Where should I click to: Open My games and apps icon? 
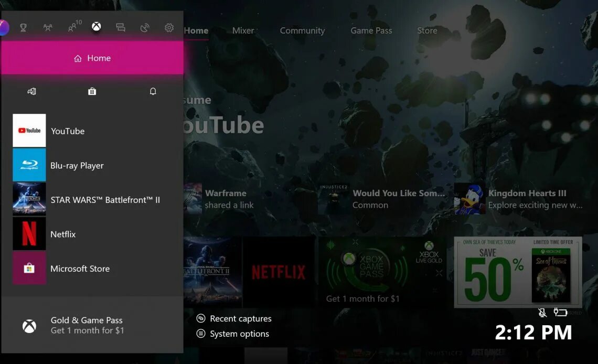pos(31,91)
